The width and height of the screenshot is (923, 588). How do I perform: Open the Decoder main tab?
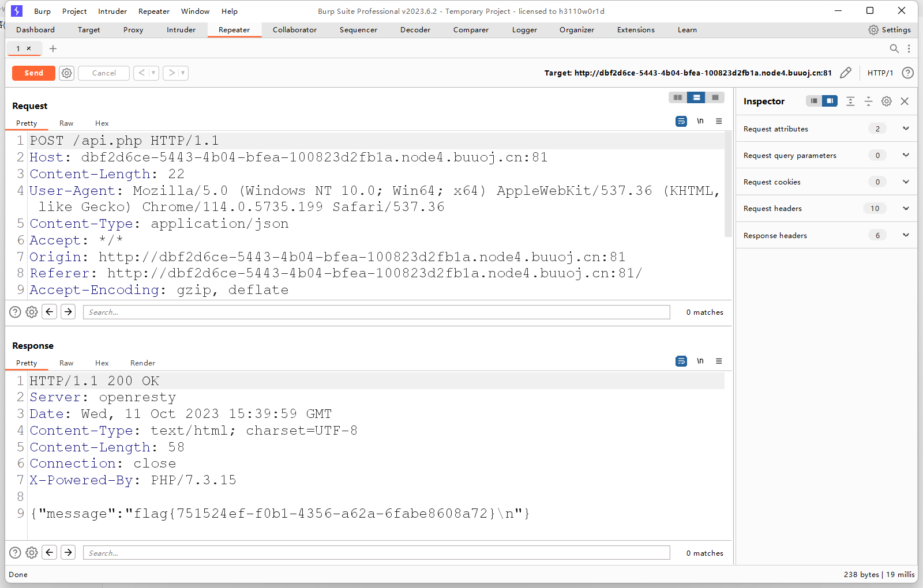click(415, 30)
